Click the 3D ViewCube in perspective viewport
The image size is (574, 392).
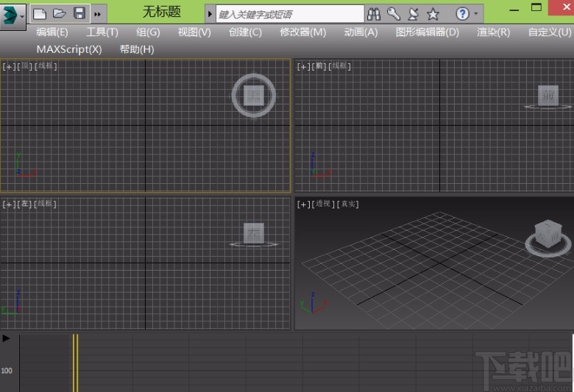(x=548, y=234)
